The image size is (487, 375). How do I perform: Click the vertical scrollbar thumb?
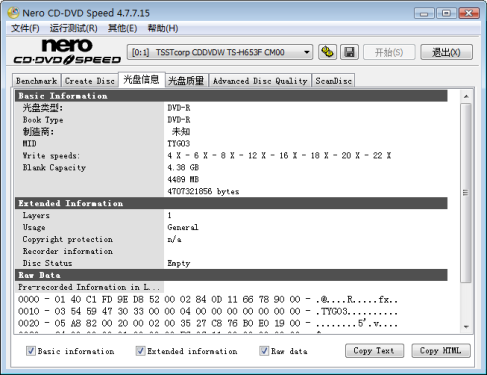click(466, 193)
